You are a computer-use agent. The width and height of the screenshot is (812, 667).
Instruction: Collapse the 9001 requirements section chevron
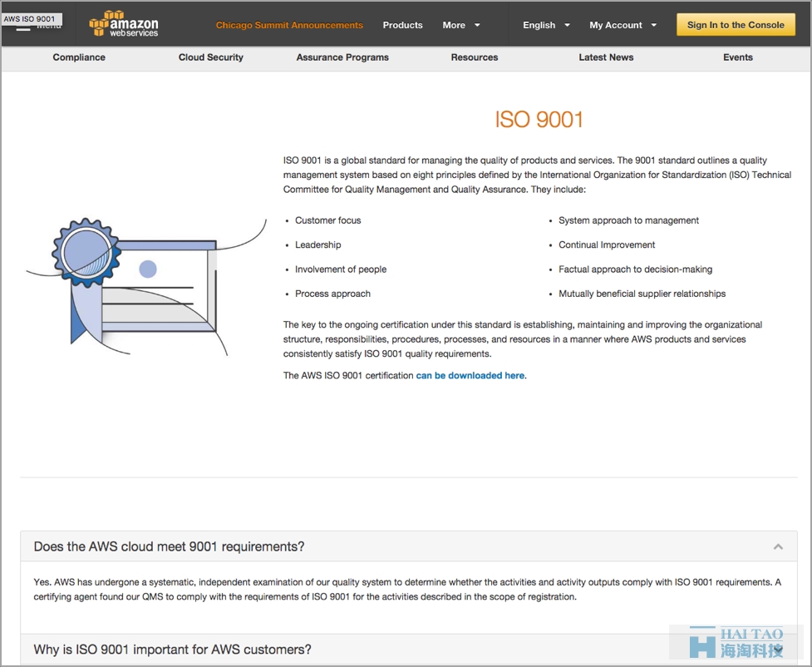778,546
